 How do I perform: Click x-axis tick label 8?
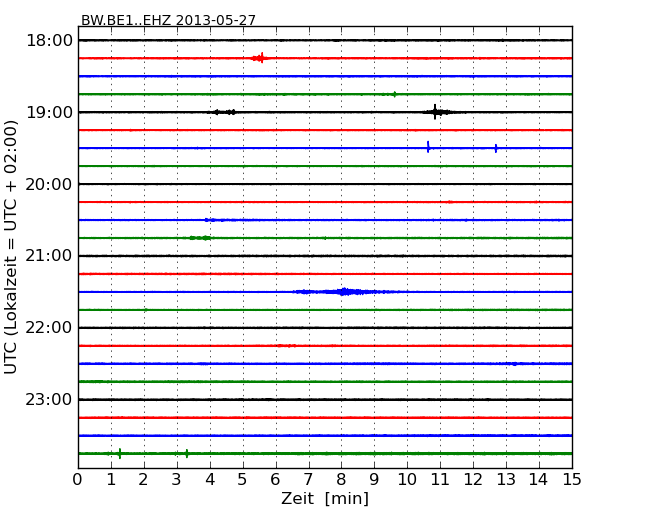tap(341, 480)
